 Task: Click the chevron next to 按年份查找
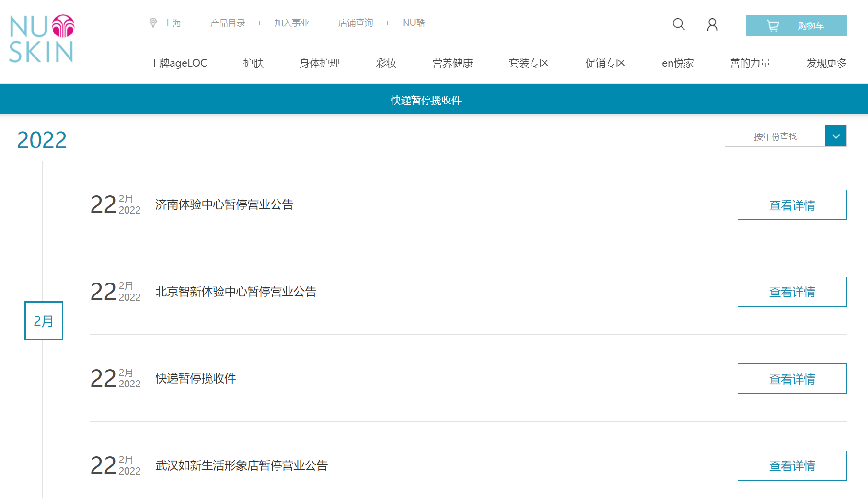point(836,136)
